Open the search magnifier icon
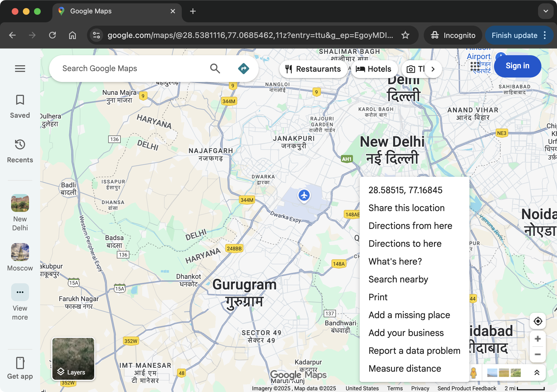The height and width of the screenshot is (392, 557). pyautogui.click(x=215, y=68)
